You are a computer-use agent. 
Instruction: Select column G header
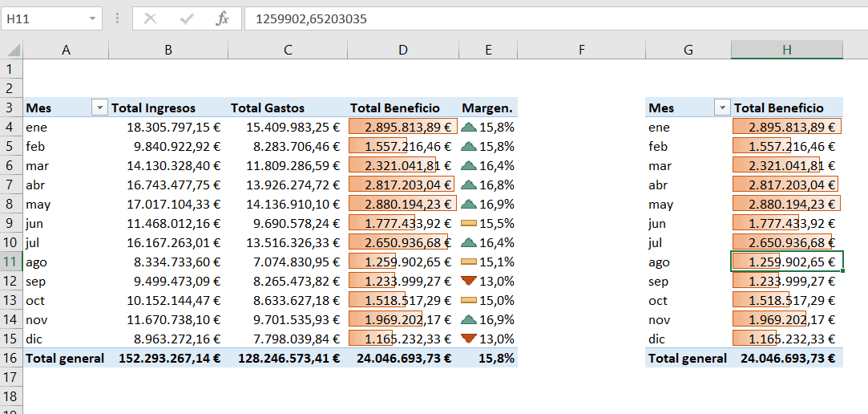tap(688, 50)
